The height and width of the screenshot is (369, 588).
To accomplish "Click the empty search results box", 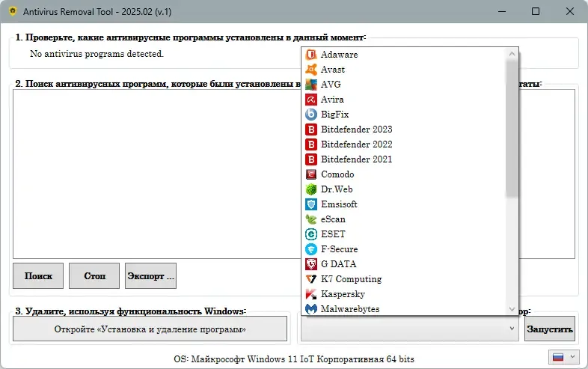I will pyautogui.click(x=157, y=174).
